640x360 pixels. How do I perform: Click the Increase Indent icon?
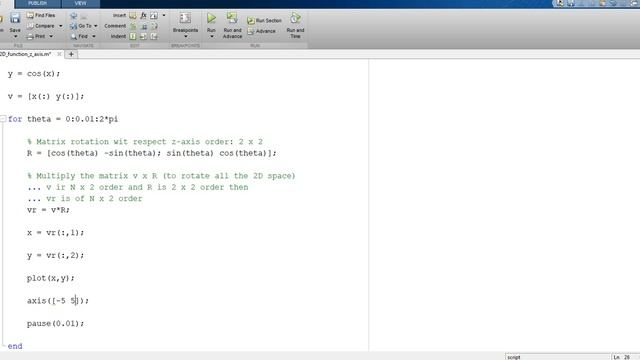click(x=143, y=36)
